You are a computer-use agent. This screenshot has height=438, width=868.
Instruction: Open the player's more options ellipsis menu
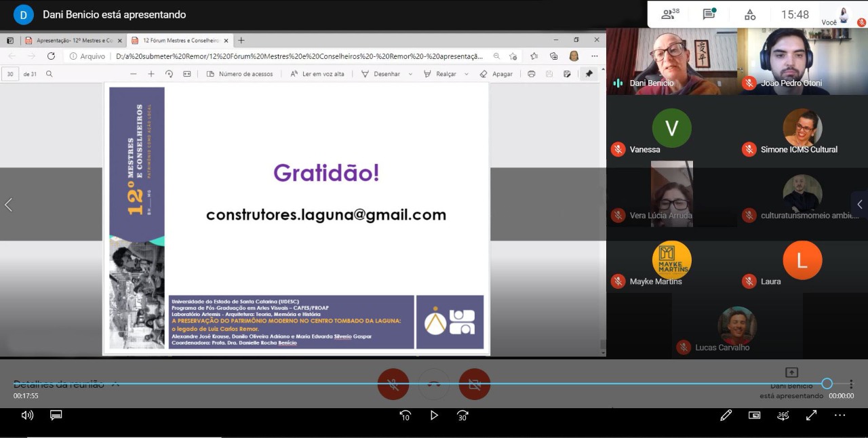[x=840, y=416]
